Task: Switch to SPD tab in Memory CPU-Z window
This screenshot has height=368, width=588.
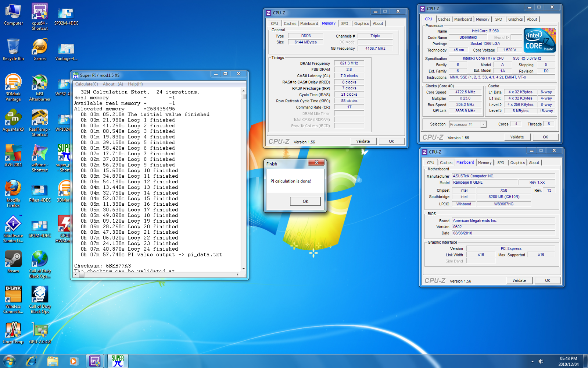Action: (344, 24)
